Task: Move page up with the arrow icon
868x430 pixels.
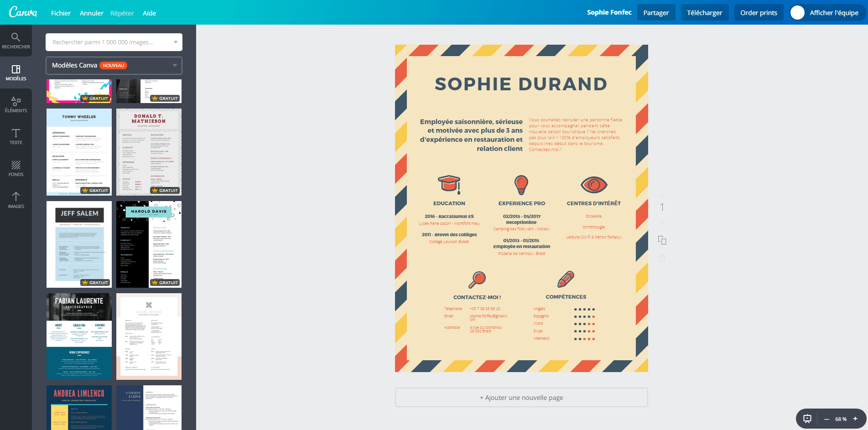Action: 662,195
